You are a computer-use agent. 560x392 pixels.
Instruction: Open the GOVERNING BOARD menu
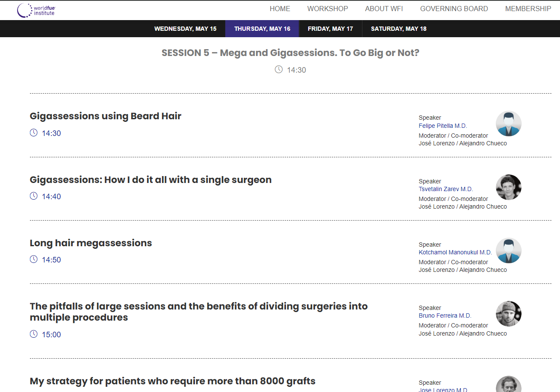[454, 9]
